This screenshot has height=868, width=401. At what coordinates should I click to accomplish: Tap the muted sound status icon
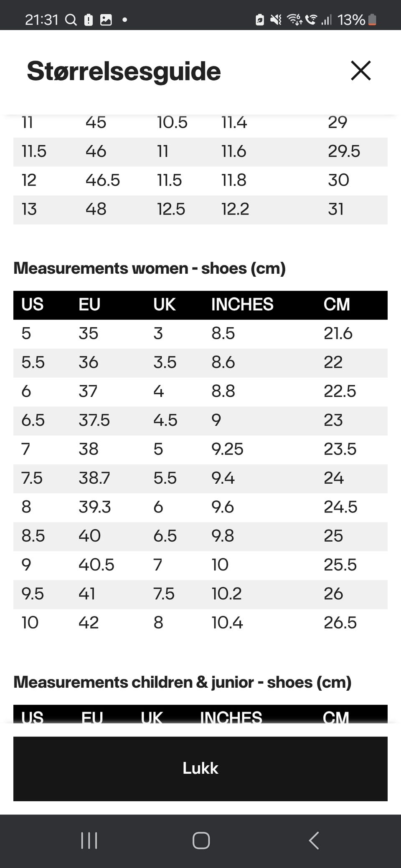(276, 20)
